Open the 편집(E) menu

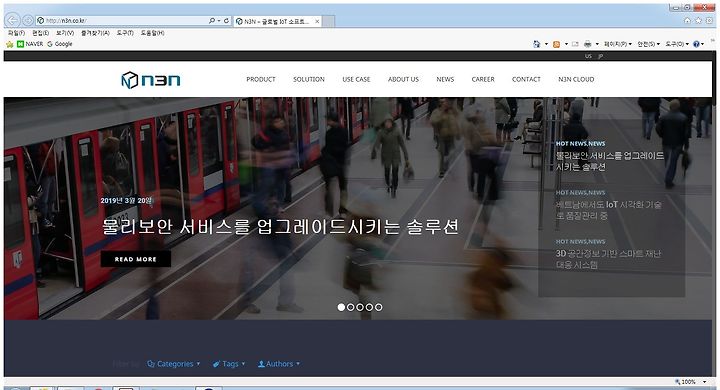(x=40, y=33)
